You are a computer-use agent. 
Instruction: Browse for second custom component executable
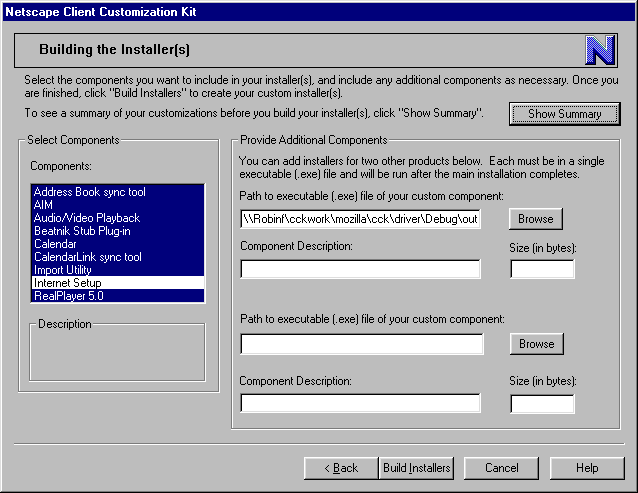click(536, 344)
